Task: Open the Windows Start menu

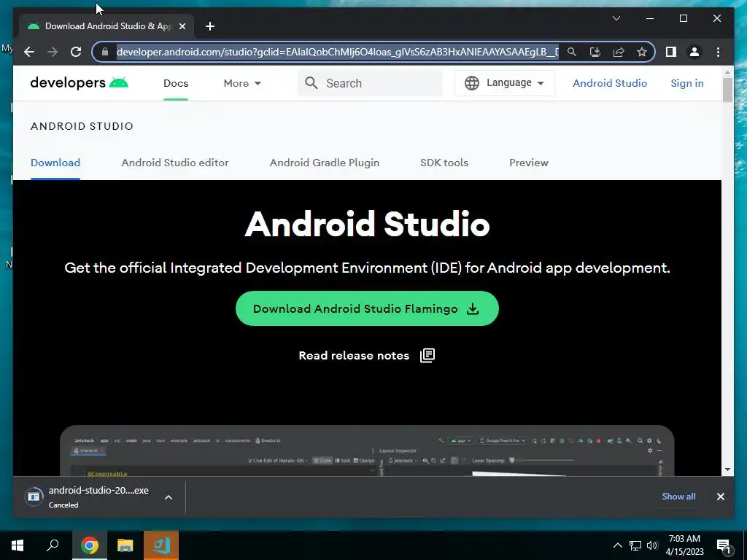Action: (x=18, y=545)
